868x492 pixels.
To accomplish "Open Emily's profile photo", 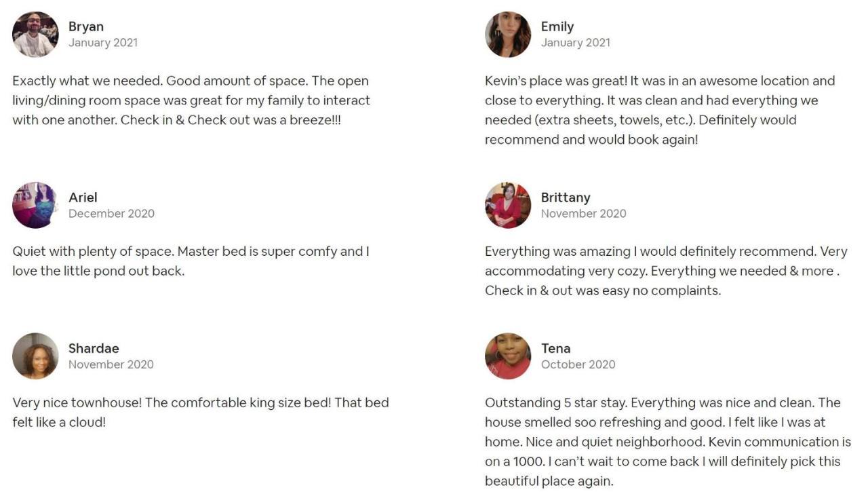I will click(x=508, y=35).
